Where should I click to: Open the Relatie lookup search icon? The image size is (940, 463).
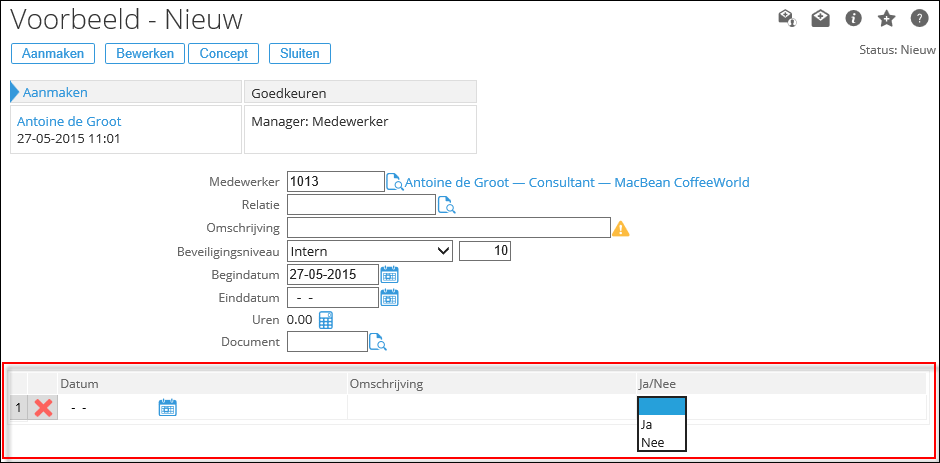click(446, 205)
